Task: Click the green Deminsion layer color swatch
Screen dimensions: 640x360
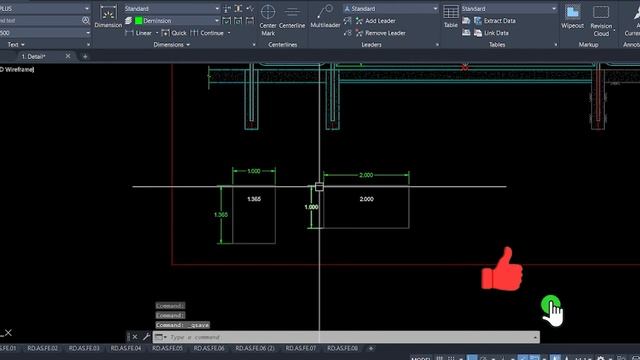Action: tap(138, 20)
